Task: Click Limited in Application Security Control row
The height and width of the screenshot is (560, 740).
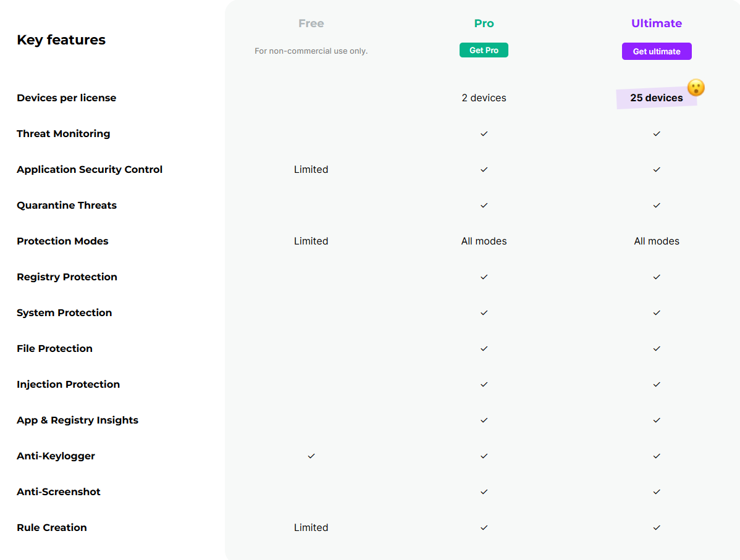Action: tap(311, 169)
